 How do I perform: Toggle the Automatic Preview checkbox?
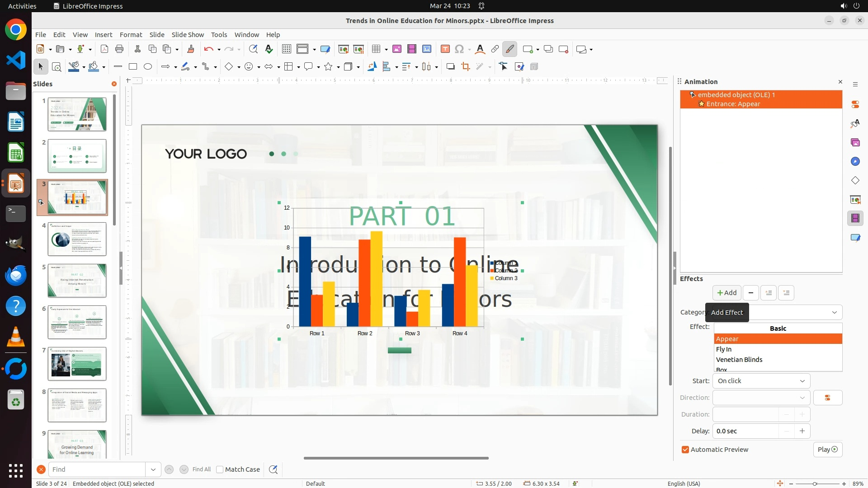[685, 450]
